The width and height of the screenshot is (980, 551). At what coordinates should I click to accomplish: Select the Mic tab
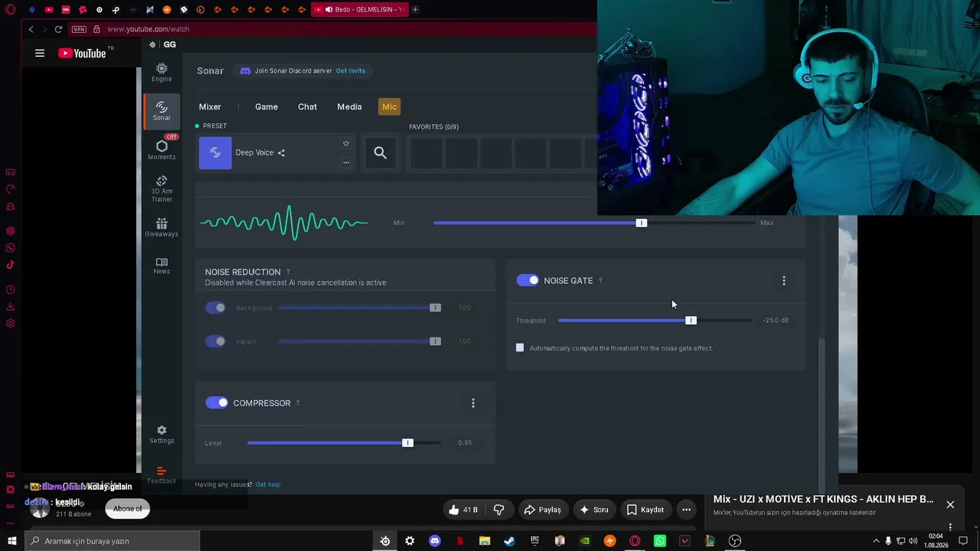(389, 107)
